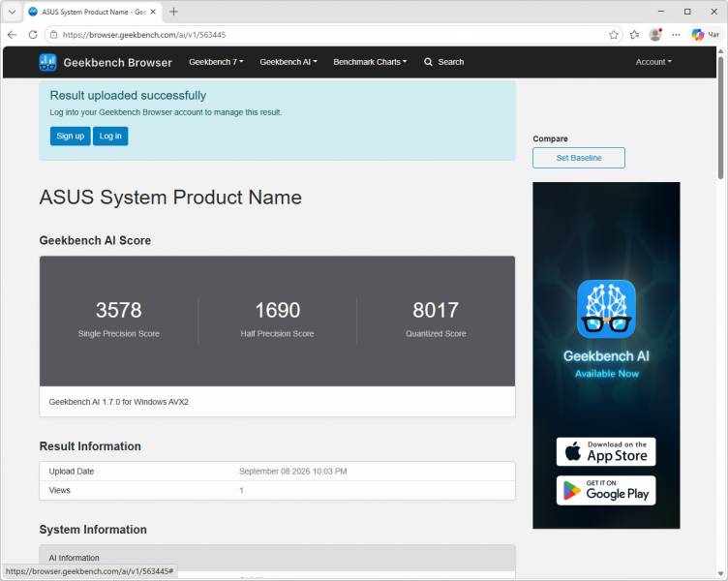The height and width of the screenshot is (581, 728).
Task: Click the Get it on Google Play badge
Action: [606, 490]
